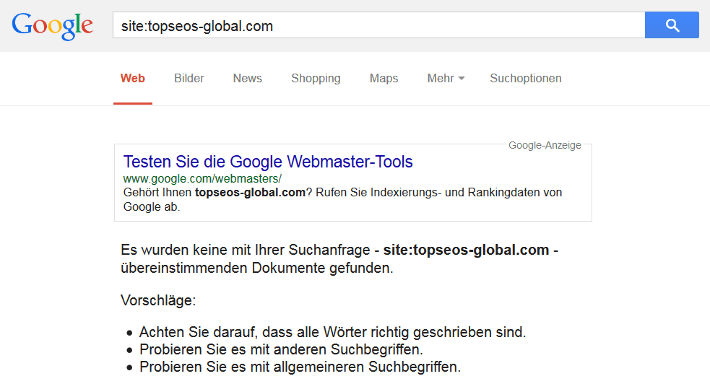The width and height of the screenshot is (710, 384).
Task: Select the Web tab
Action: (x=133, y=78)
